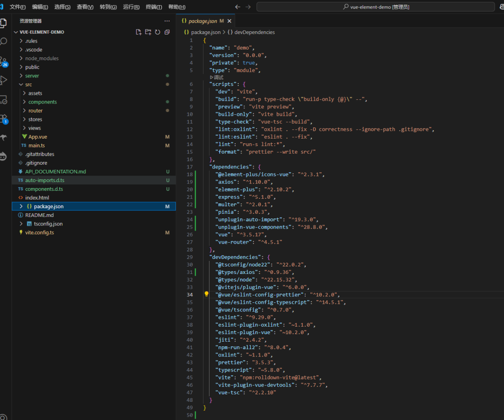Open the Selection menu
This screenshot has width=504, height=420.
click(63, 7)
